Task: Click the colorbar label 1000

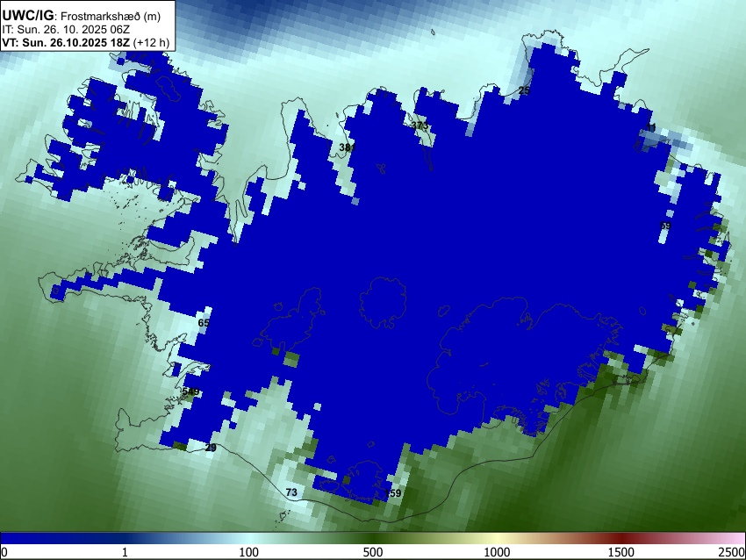Action: pos(497,552)
